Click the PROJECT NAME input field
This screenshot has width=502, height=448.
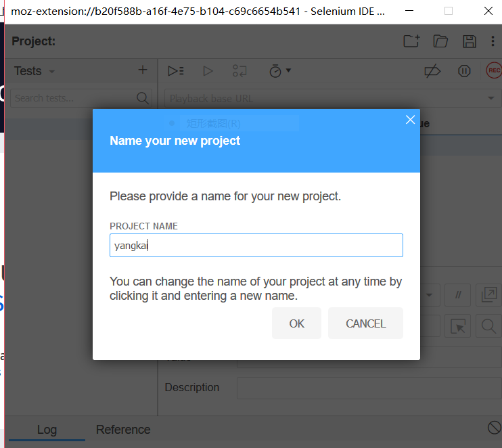[x=256, y=245]
